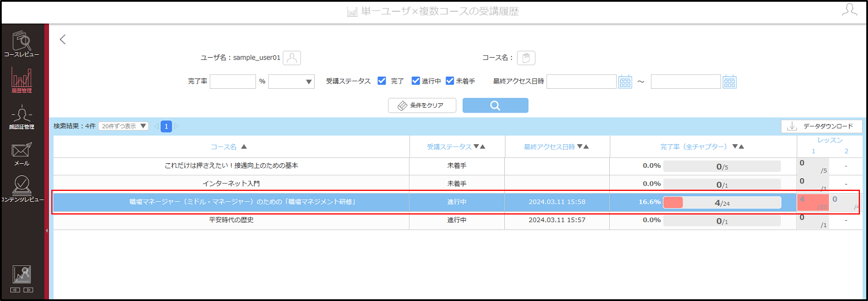The height and width of the screenshot is (301, 868).
Task: Toggle 進行中 status checkbox
Action: click(416, 81)
